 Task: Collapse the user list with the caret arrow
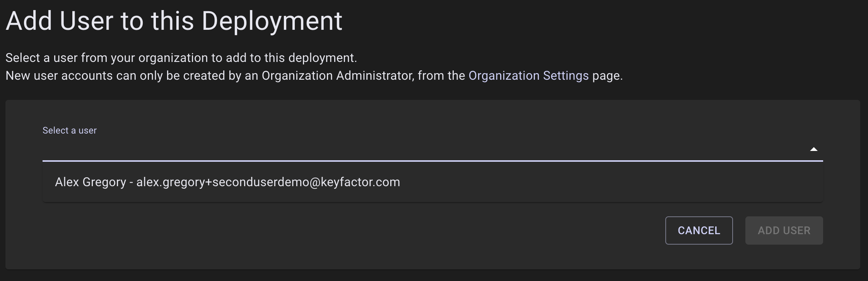813,149
